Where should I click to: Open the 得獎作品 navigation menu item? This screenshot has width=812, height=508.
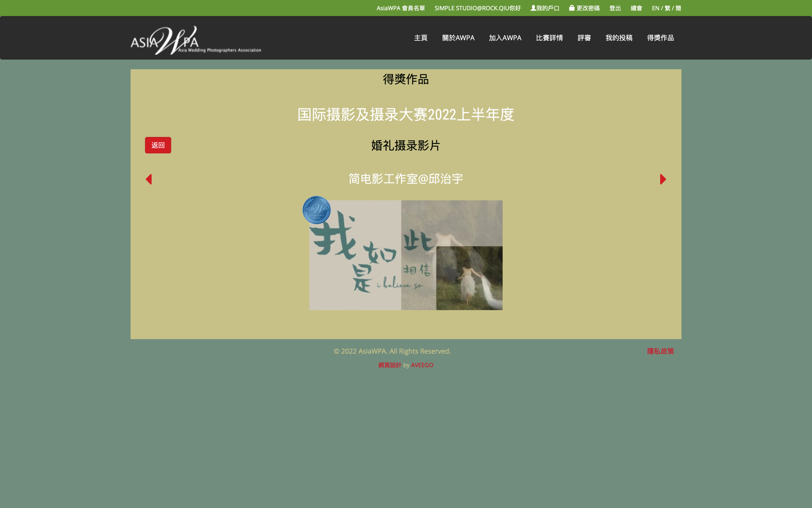click(x=660, y=38)
